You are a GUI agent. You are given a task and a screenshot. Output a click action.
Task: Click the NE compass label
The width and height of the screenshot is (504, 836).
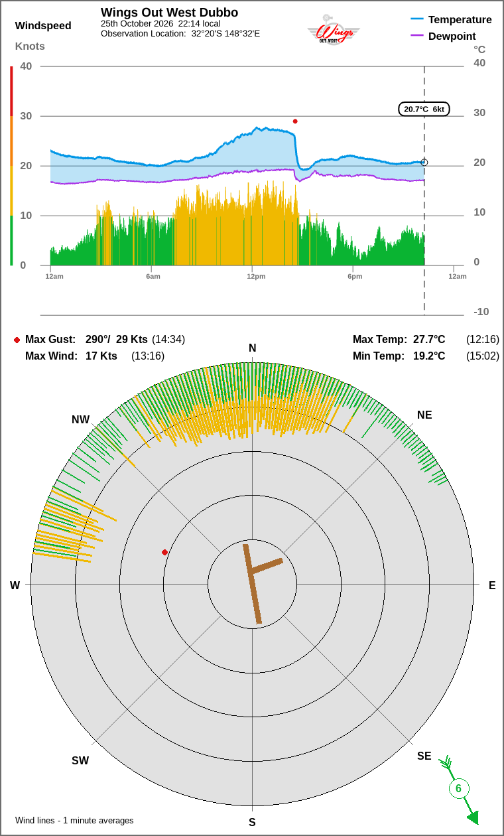click(x=424, y=415)
